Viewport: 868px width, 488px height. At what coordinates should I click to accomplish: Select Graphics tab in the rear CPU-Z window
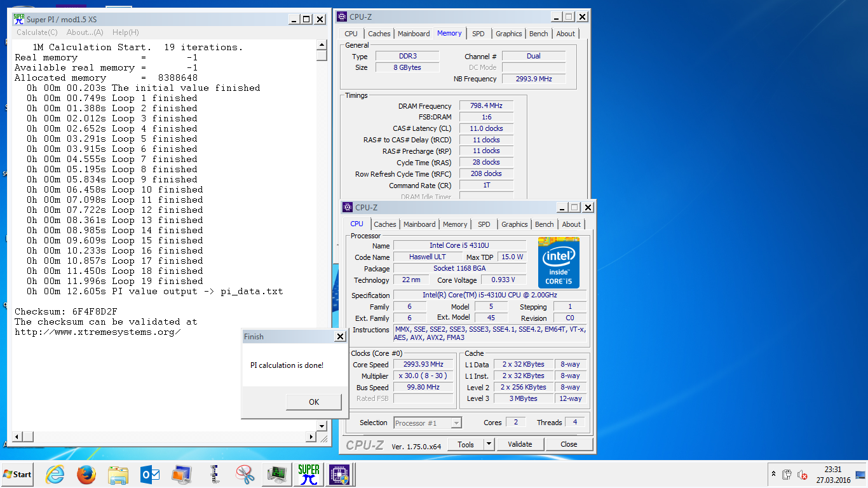(509, 34)
